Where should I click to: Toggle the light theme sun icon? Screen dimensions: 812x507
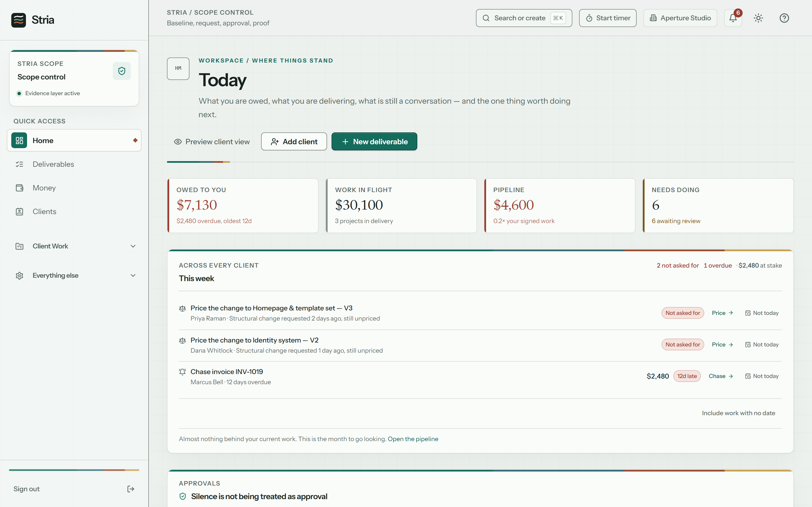click(758, 18)
